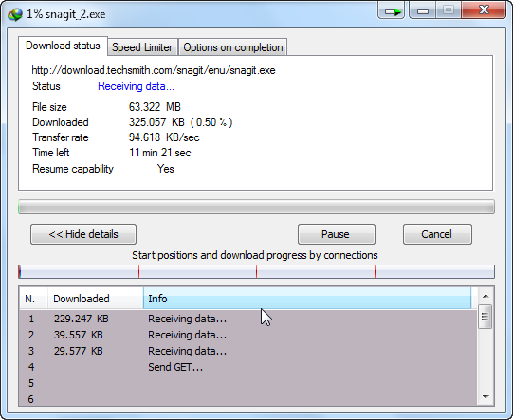Select connection row 4 showing Send GET
513x420 pixels.
(248, 367)
